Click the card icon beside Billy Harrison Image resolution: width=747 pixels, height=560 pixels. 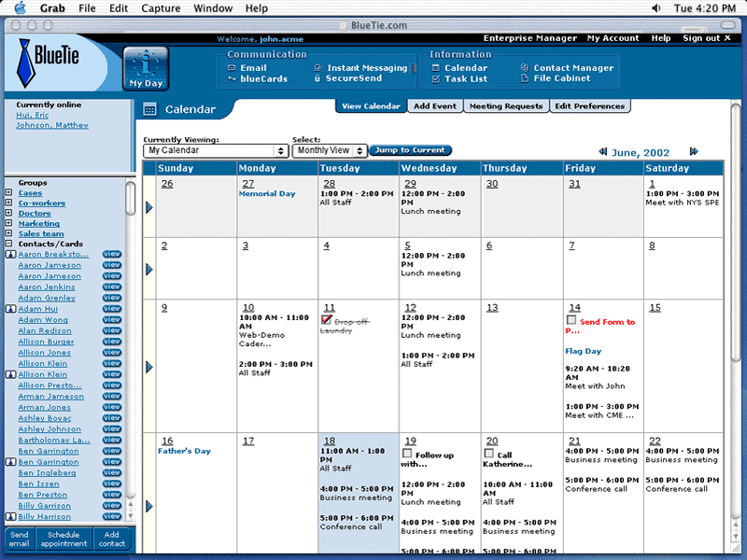pyautogui.click(x=10, y=517)
